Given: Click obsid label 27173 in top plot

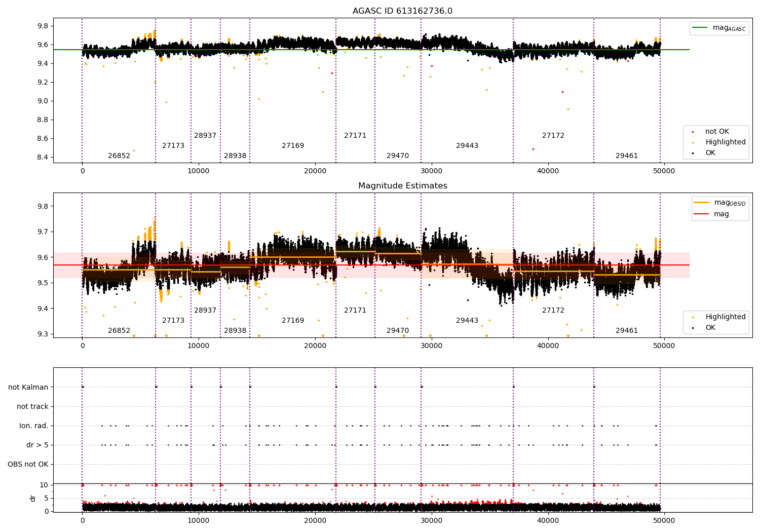Looking at the screenshot, I should point(173,146).
